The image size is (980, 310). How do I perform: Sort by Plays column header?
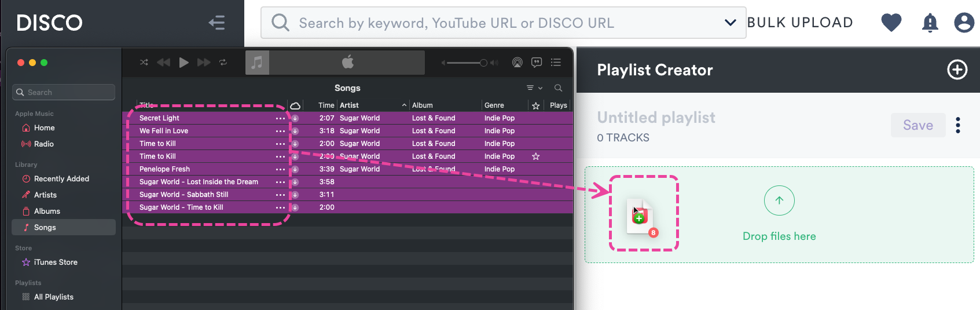[x=559, y=105]
